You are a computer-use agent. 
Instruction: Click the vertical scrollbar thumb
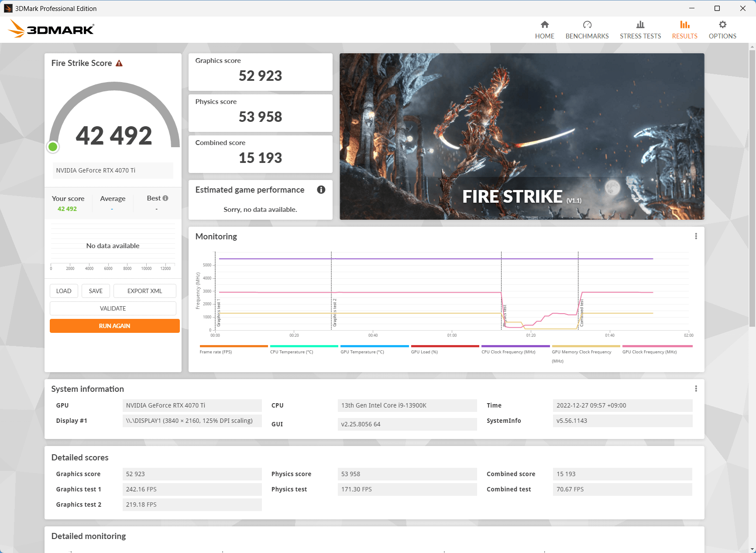coord(752,188)
